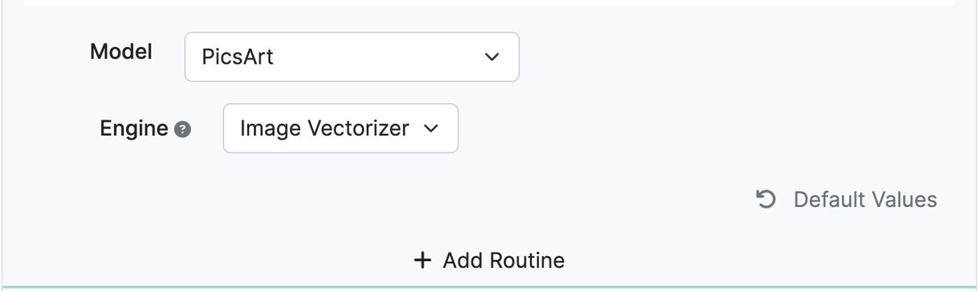Click the Model field label
Image resolution: width=980 pixels, height=291 pixels.
(121, 51)
